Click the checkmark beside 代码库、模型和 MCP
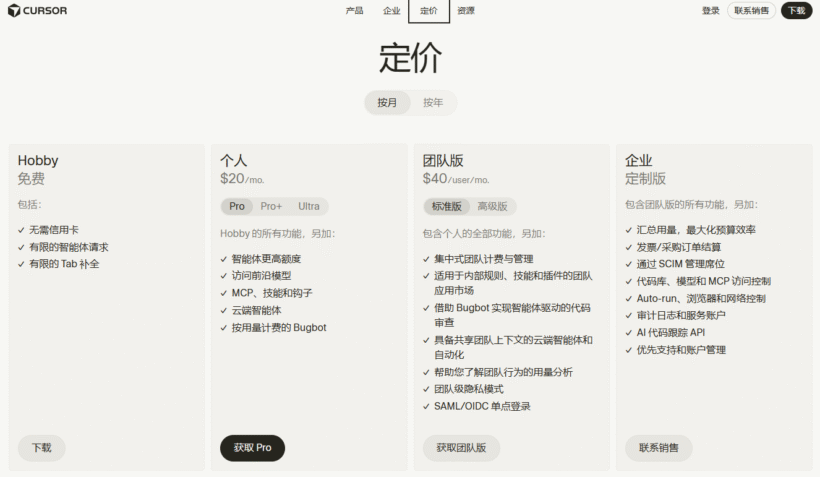Viewport: 820px width, 477px height. click(629, 281)
